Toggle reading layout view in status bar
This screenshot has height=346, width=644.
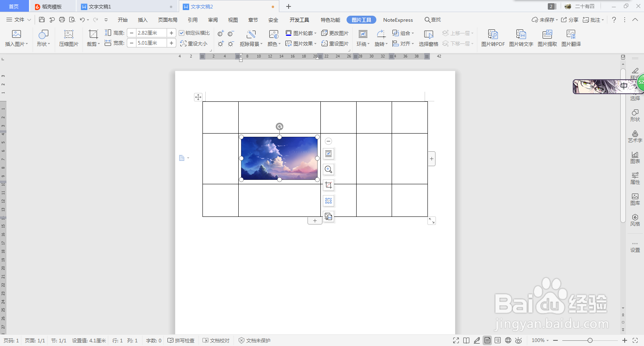tap(466, 340)
